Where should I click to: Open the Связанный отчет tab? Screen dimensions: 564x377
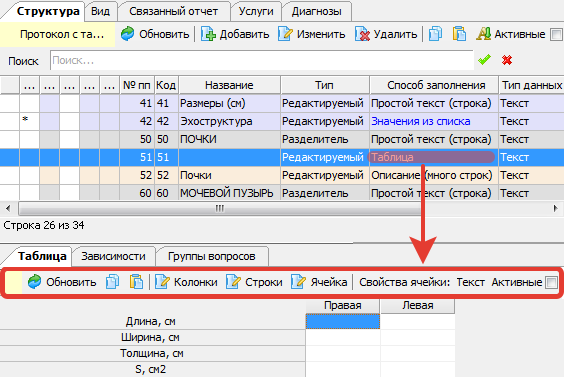coord(173,11)
